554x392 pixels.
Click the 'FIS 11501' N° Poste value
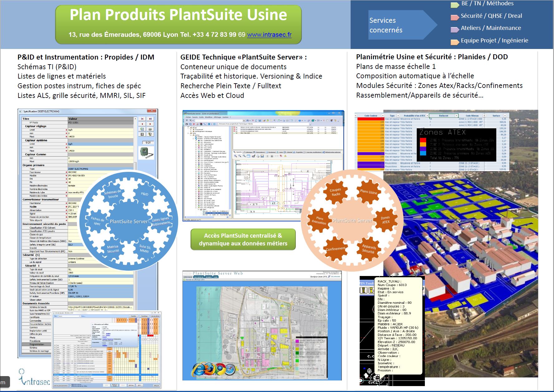pyautogui.click(x=101, y=123)
